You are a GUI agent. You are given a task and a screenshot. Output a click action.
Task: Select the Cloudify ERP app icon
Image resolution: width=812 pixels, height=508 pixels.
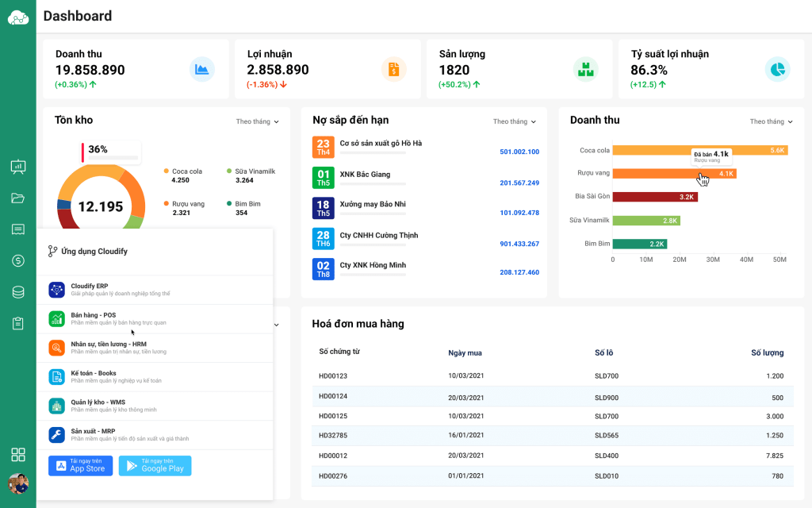[56, 290]
